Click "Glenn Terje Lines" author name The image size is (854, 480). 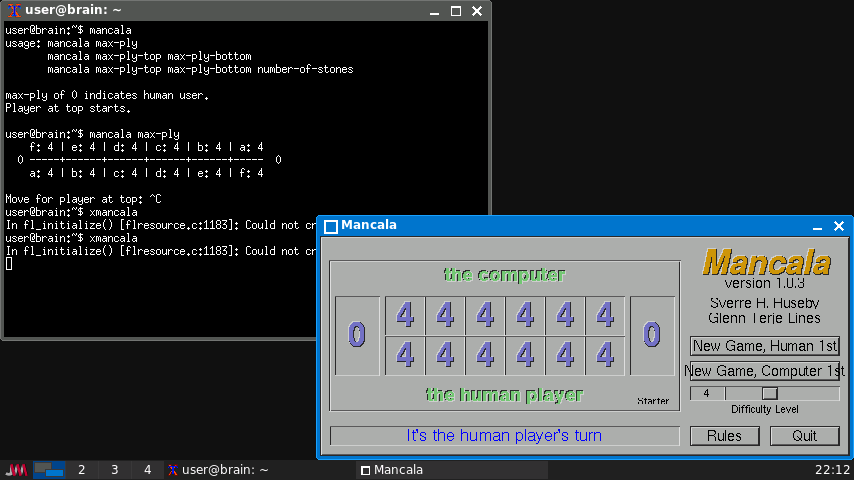765,318
